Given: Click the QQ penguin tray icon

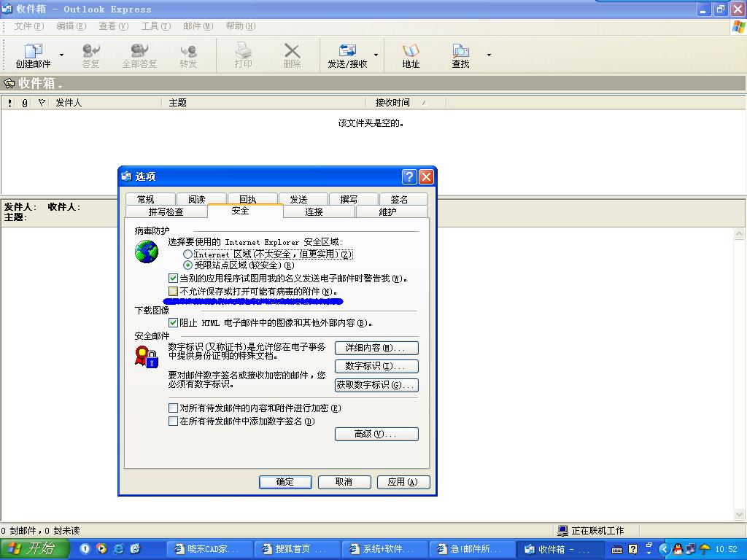Looking at the screenshot, I should click(678, 549).
